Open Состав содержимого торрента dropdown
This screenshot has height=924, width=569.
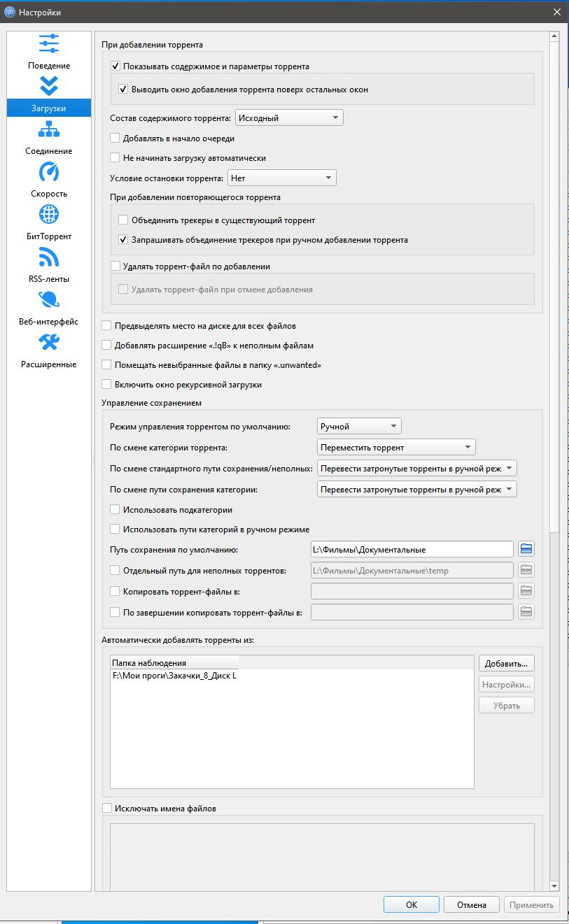289,118
